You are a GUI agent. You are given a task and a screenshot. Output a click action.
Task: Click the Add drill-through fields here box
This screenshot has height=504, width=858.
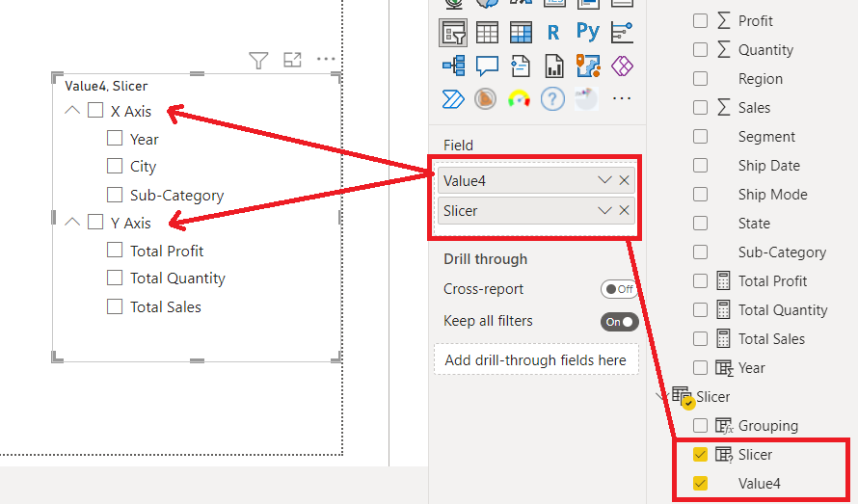point(536,359)
